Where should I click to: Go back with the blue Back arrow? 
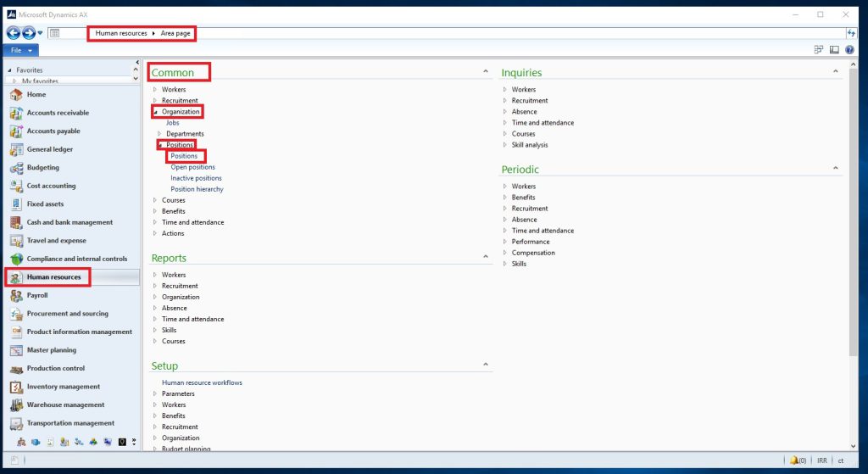point(14,33)
